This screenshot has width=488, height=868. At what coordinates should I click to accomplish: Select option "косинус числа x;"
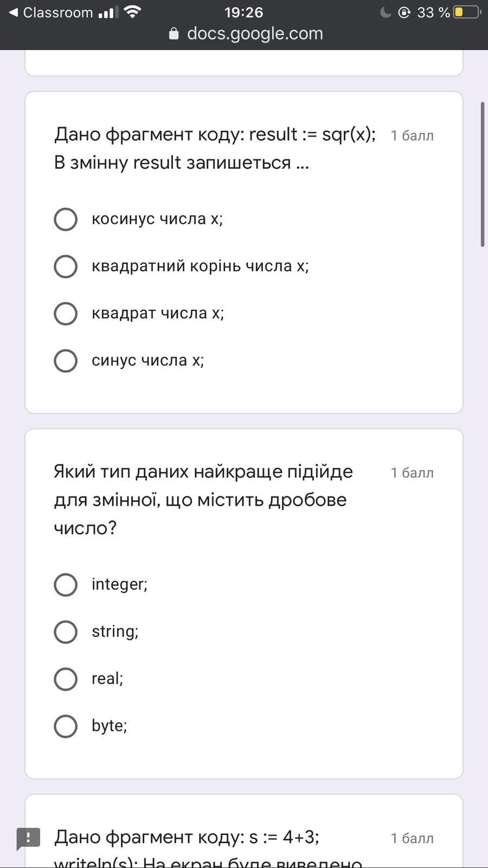point(66,219)
